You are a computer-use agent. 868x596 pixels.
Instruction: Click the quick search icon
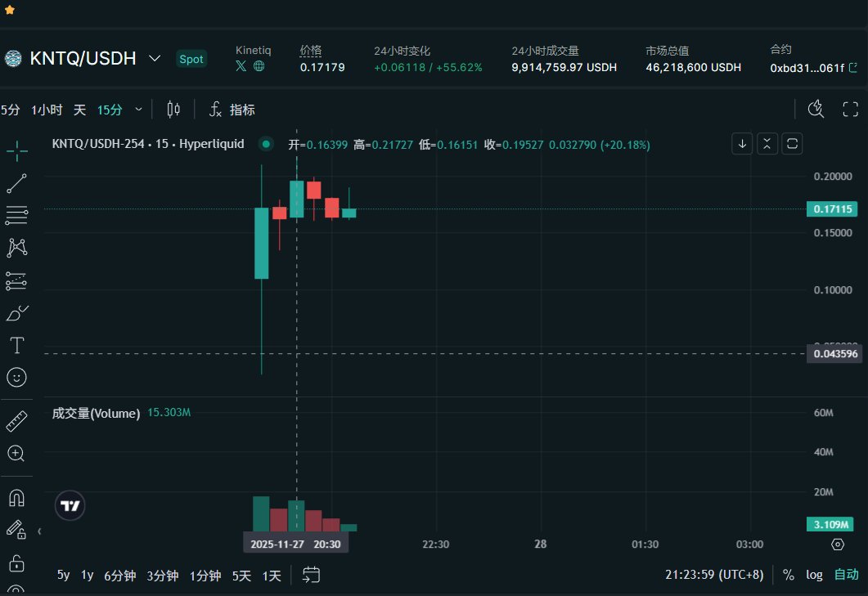point(816,109)
